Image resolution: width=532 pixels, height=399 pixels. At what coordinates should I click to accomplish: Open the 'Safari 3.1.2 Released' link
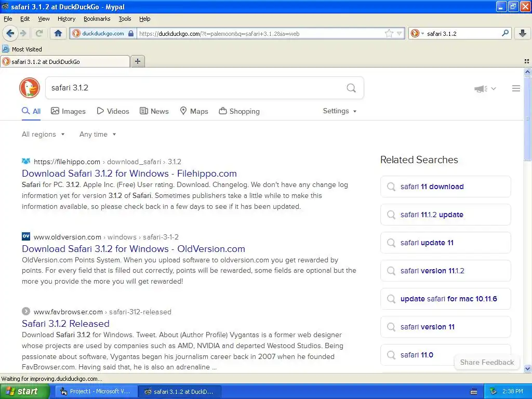coord(65,323)
